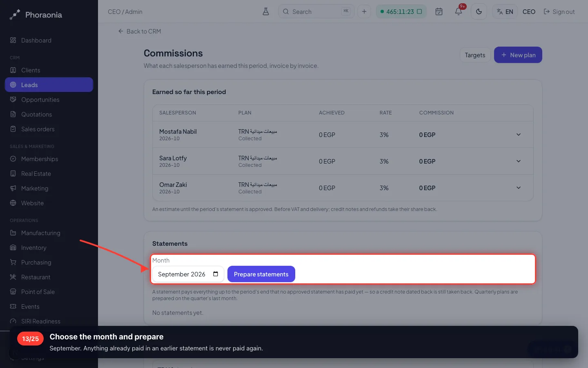Click Mostafa Nabil salesperson name
This screenshot has width=588, height=368.
click(x=178, y=131)
